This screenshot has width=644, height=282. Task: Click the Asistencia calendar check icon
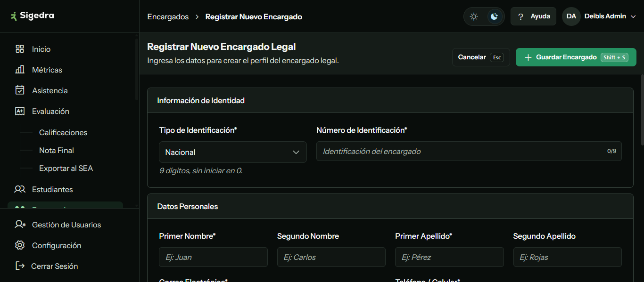[x=20, y=90]
